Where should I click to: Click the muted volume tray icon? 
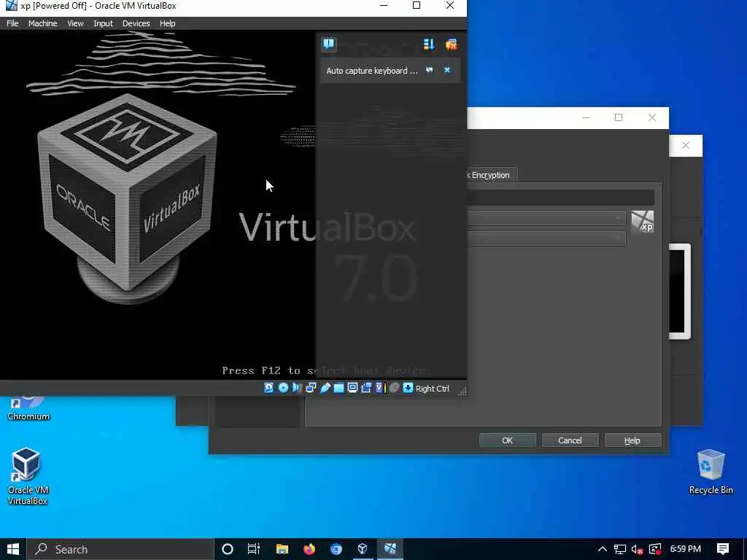(637, 549)
